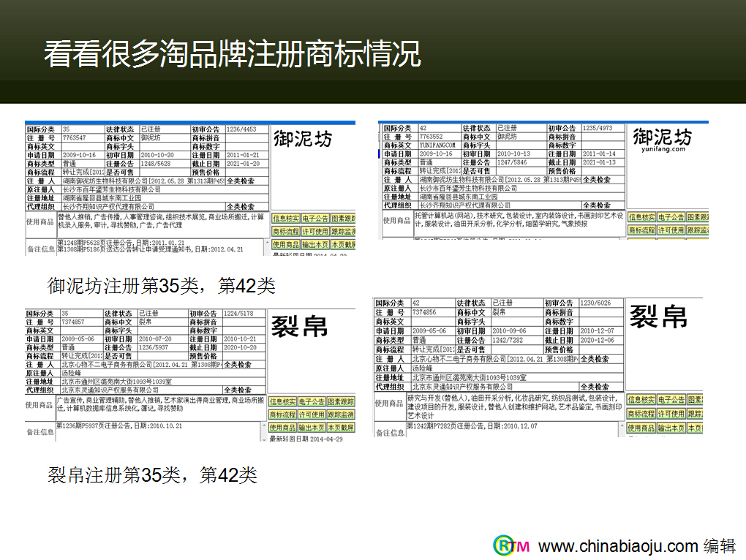Click 信息核实 in the 裂帛 class 35 record
This screenshot has height=560, width=746.
click(x=282, y=401)
